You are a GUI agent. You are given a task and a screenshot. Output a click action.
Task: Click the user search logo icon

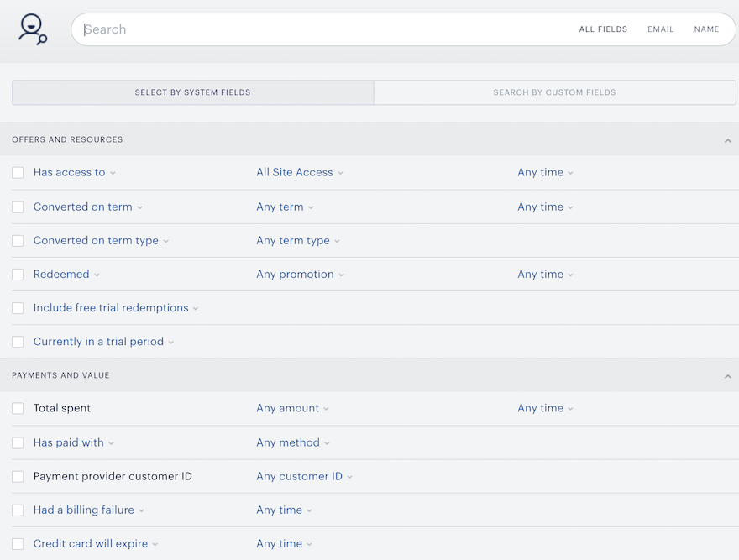tap(33, 29)
